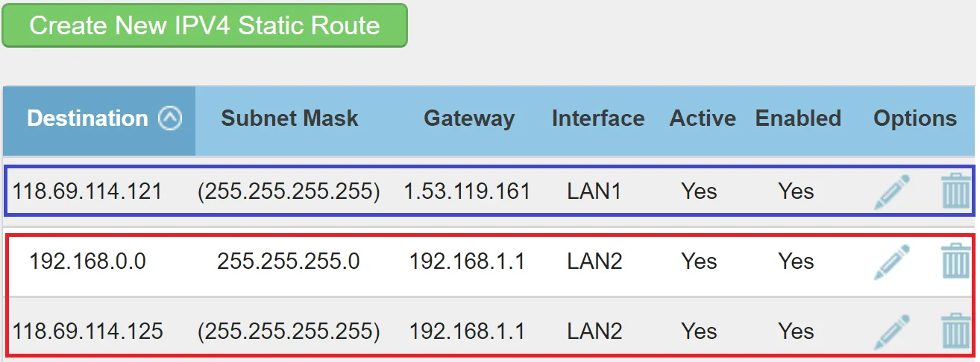980x362 pixels.
Task: Sort by the Interface column header
Action: coord(598,118)
